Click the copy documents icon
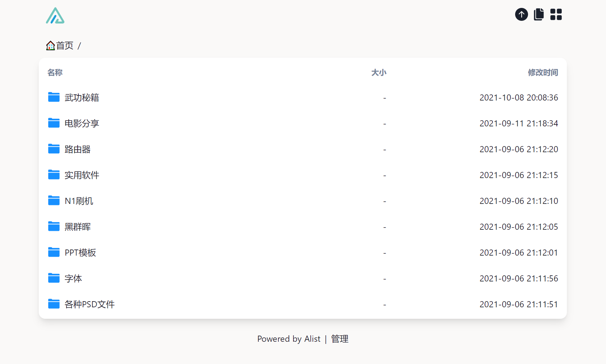606x364 pixels. [538, 14]
